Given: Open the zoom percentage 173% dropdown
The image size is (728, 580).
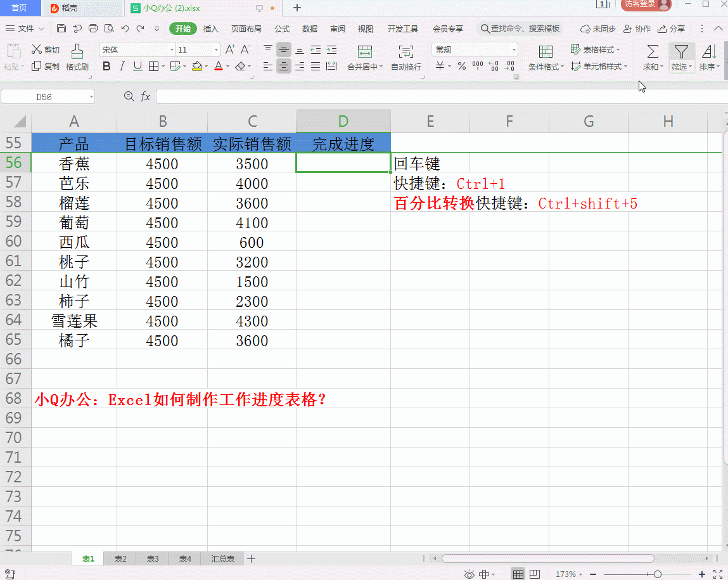Looking at the screenshot, I should click(x=580, y=574).
